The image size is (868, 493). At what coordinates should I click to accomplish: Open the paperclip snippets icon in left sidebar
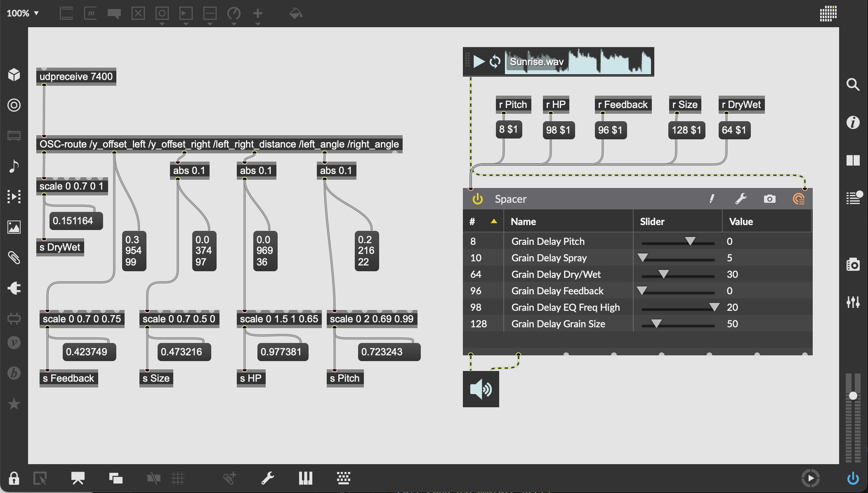tap(14, 258)
